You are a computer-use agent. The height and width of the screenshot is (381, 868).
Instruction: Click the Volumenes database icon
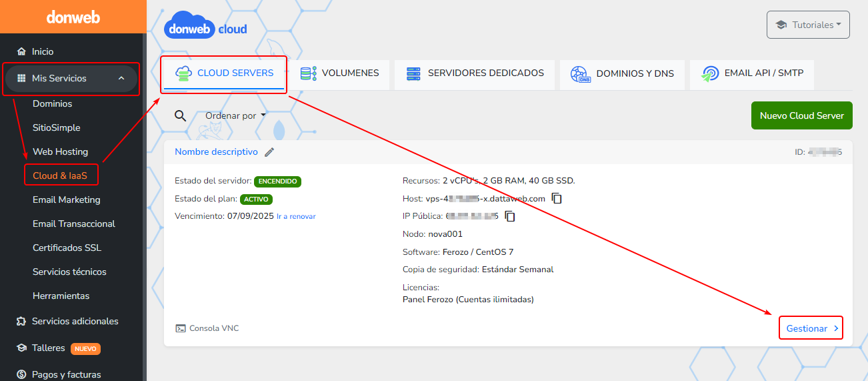(x=308, y=73)
